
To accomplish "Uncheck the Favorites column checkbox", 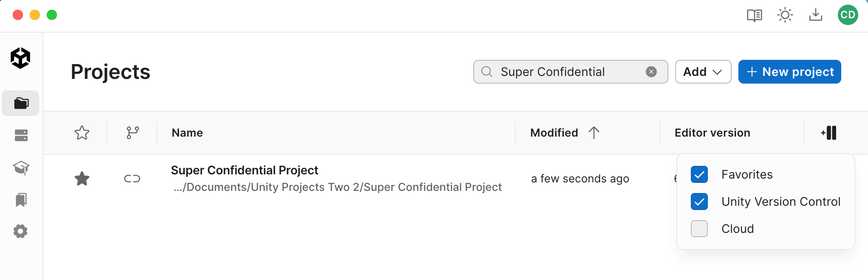I will (x=699, y=174).
